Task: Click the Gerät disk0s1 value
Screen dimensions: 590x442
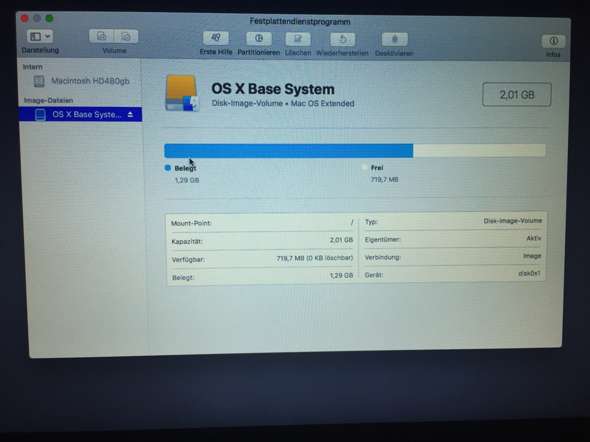Action: (x=529, y=273)
